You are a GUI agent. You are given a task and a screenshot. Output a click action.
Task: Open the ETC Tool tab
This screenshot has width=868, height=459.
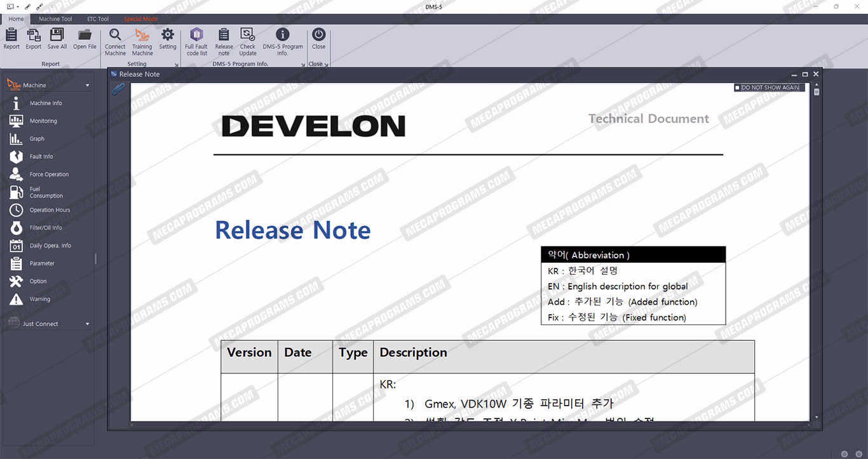point(98,19)
